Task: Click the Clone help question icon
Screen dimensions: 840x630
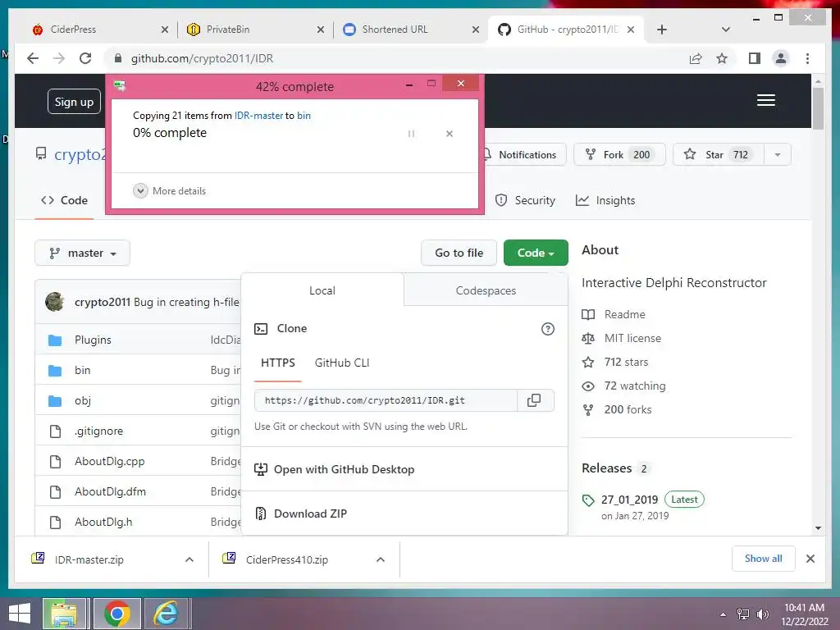Action: (x=547, y=329)
